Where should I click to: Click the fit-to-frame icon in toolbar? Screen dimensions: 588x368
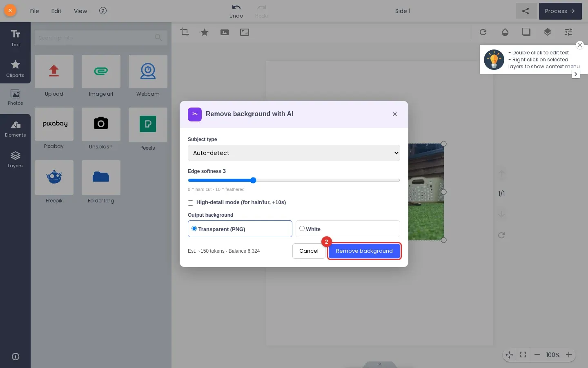tap(245, 32)
